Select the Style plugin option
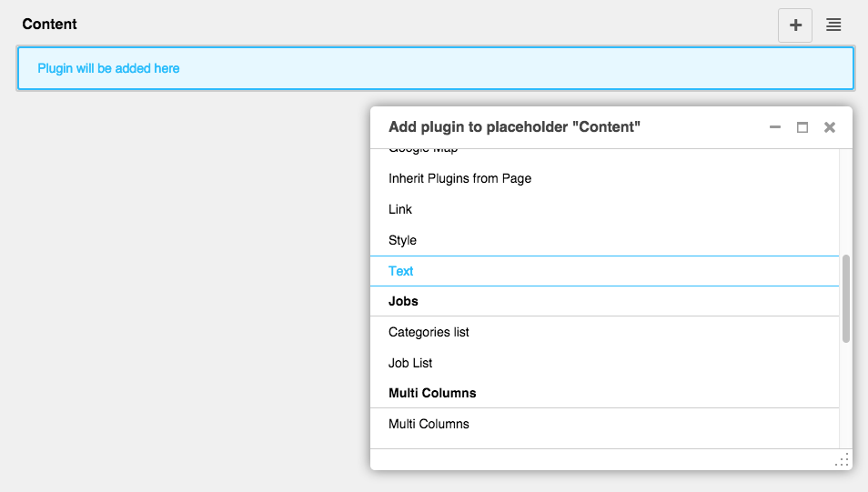 point(402,240)
